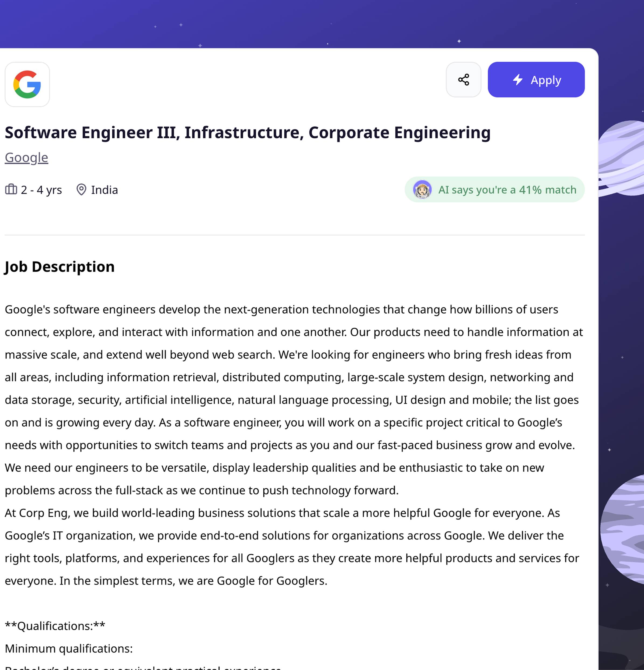
Task: Click the Software Engineer III job title
Action: pos(247,133)
